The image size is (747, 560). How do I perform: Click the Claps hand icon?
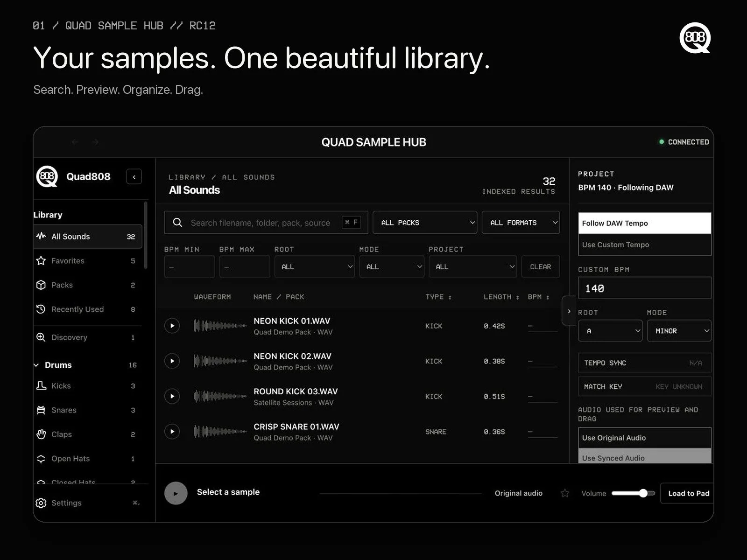pyautogui.click(x=41, y=434)
